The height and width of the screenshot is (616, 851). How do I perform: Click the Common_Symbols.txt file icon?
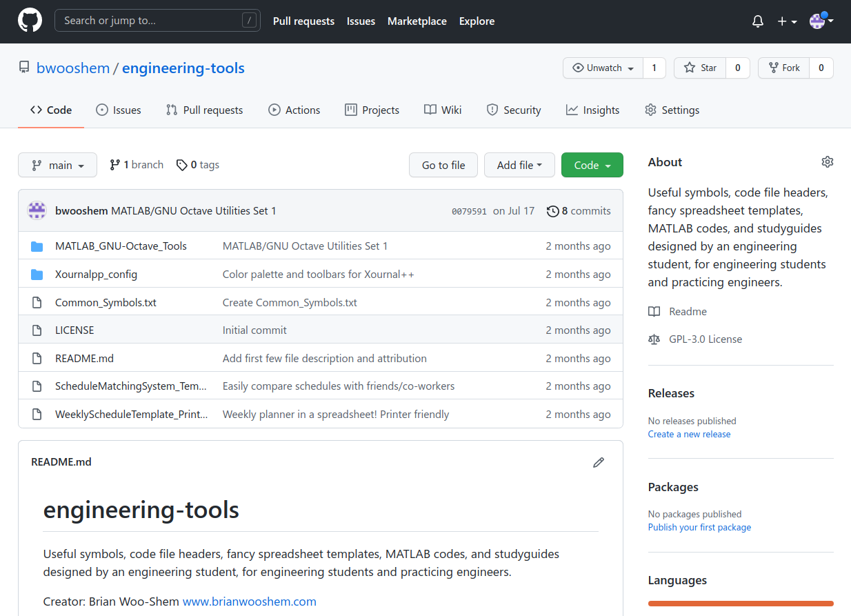(x=37, y=302)
